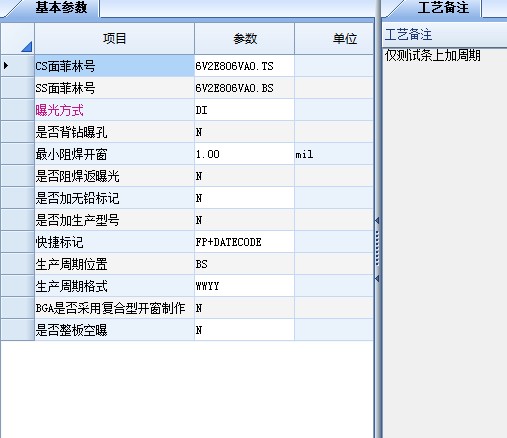This screenshot has width=507, height=438.
Task: Click the current row arrow indicator
Action: pyautogui.click(x=6, y=65)
